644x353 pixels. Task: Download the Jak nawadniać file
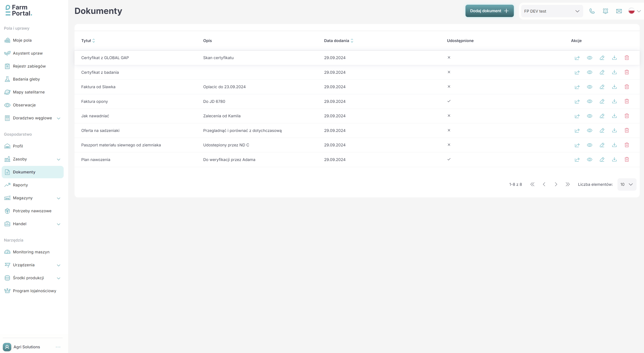coord(614,116)
